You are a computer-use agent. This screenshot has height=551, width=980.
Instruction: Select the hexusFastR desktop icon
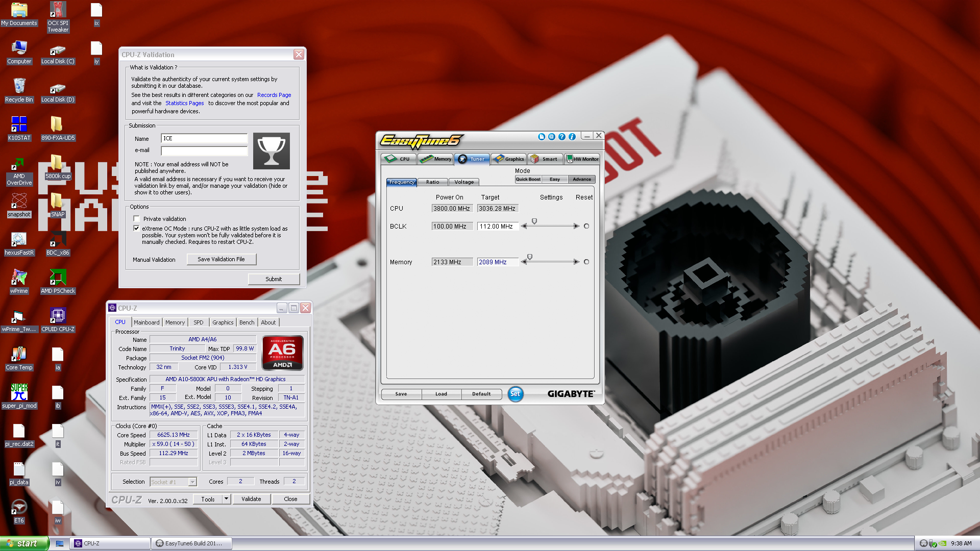(x=19, y=243)
